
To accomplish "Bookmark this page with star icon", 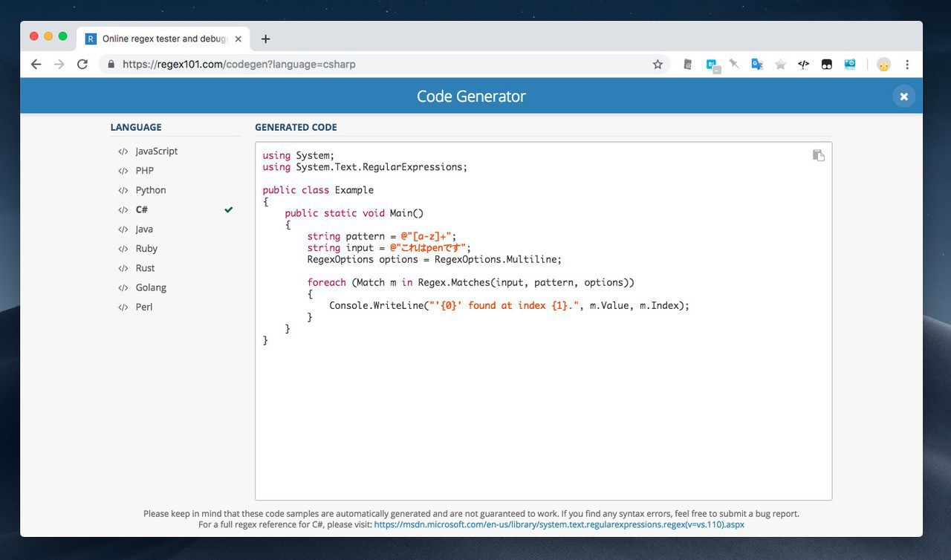I will click(658, 65).
